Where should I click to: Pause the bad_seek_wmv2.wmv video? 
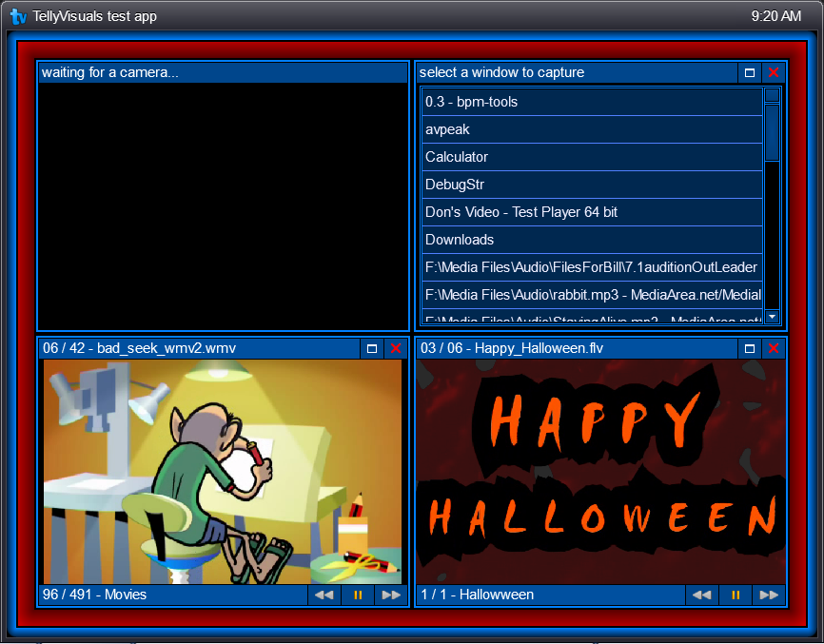point(358,595)
